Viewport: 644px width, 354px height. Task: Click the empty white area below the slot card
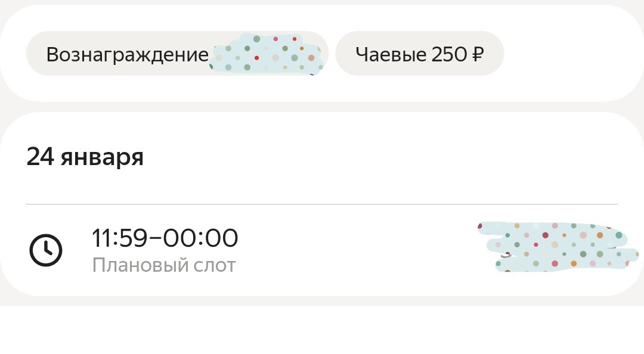(322, 331)
